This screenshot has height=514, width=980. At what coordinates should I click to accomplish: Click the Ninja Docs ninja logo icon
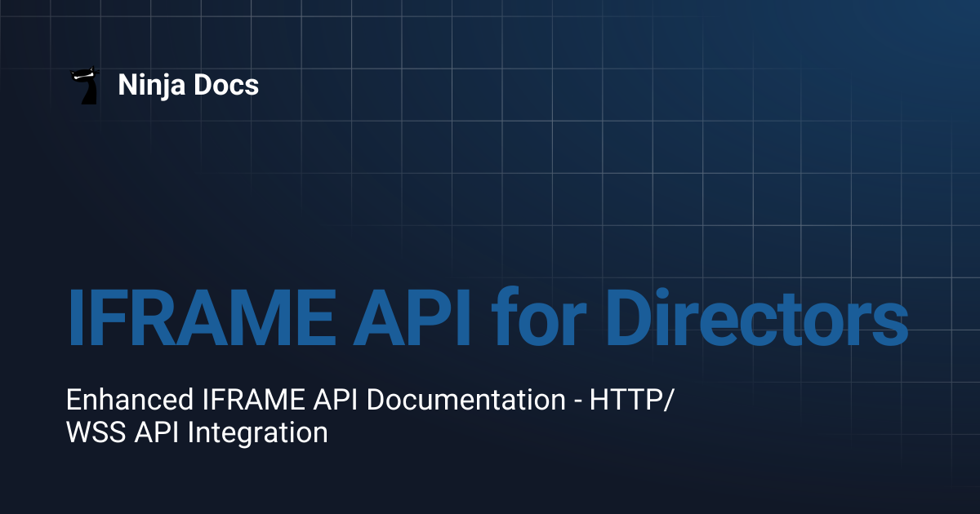[x=86, y=85]
